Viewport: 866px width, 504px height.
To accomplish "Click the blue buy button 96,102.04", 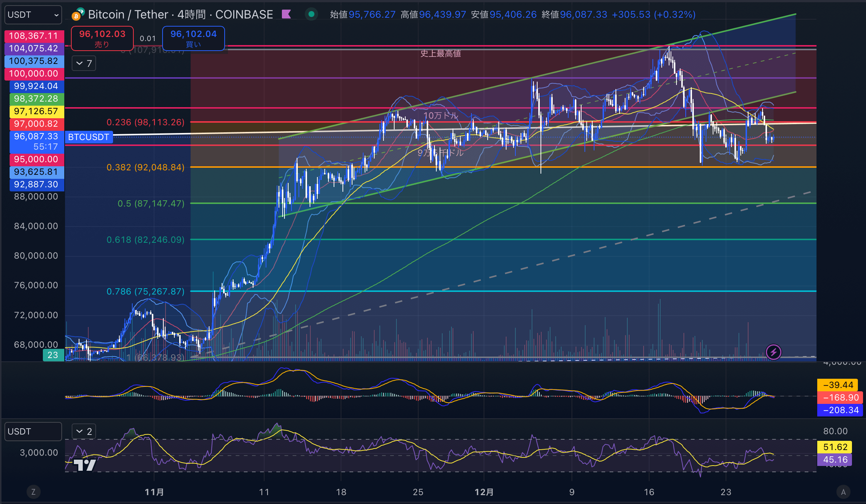I will click(x=194, y=38).
